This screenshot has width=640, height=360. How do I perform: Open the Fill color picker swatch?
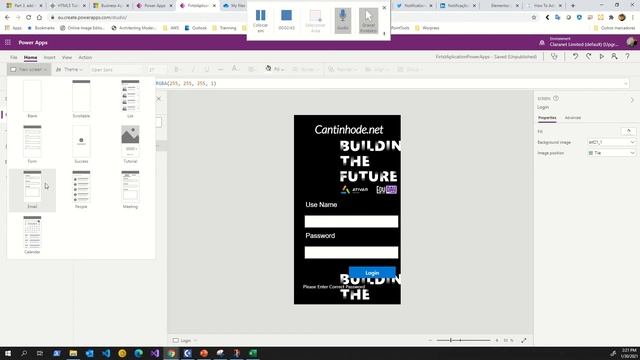pos(629,131)
